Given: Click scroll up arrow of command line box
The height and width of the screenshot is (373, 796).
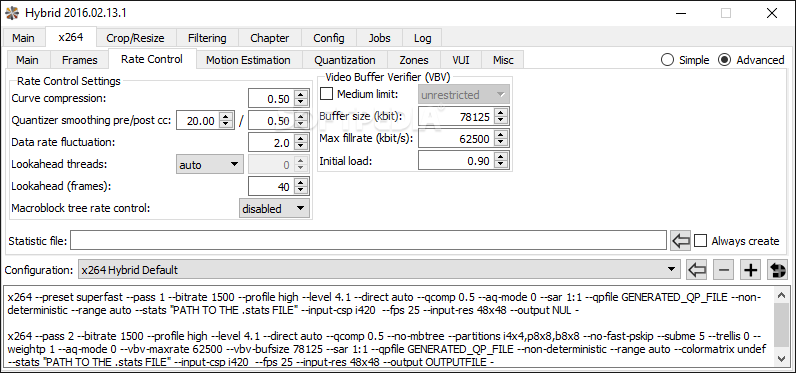Looking at the screenshot, I should pyautogui.click(x=781, y=295).
